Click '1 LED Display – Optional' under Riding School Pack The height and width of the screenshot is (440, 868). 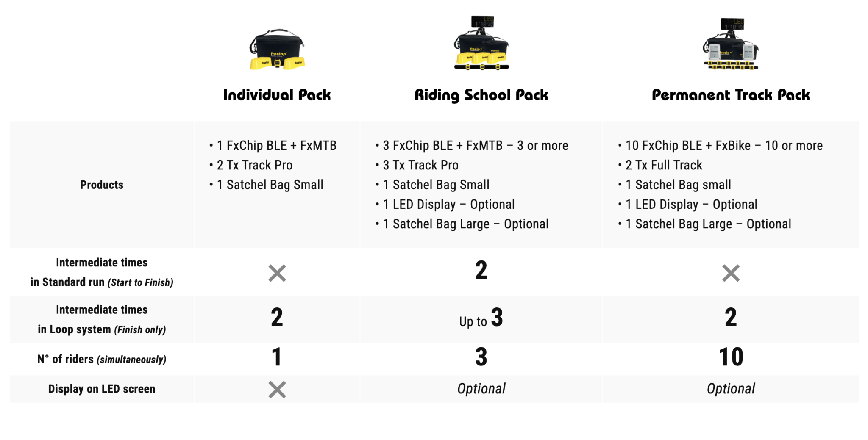pyautogui.click(x=448, y=205)
